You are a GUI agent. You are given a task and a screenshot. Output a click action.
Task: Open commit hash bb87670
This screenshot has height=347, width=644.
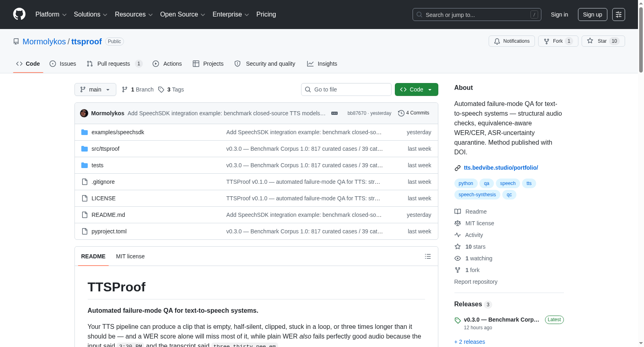tap(357, 113)
